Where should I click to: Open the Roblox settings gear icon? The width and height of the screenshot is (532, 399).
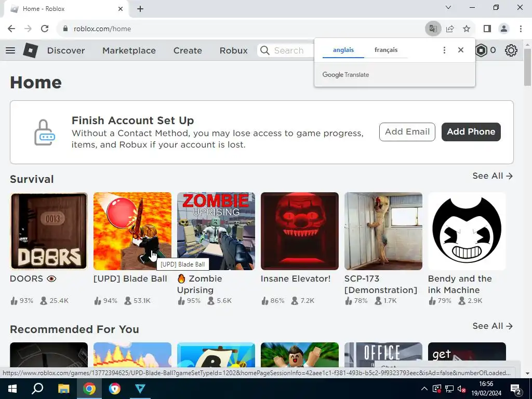(511, 50)
